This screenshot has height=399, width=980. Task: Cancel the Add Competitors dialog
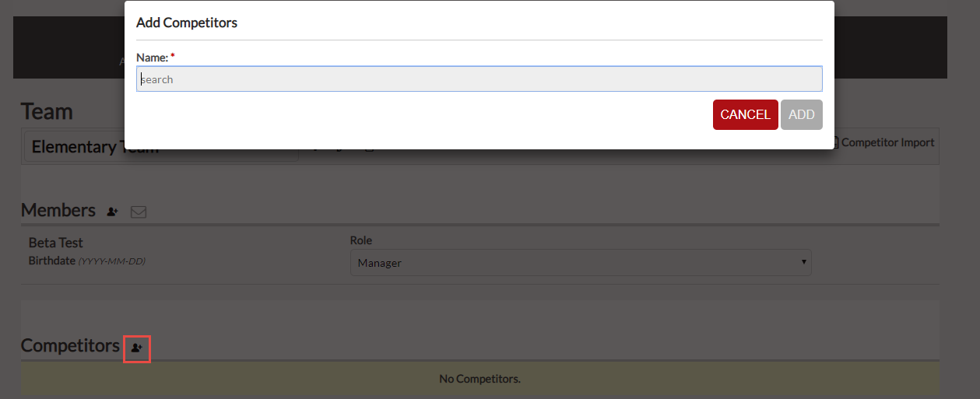pyautogui.click(x=745, y=114)
